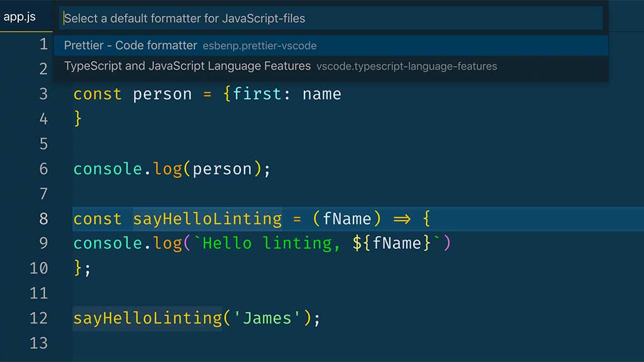Select the app.js editor tab
This screenshot has height=362, width=644.
26,17
